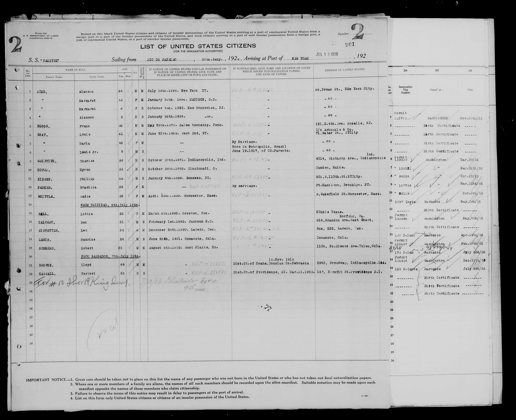Click 135 N. Quota visa entry

click(x=406, y=269)
